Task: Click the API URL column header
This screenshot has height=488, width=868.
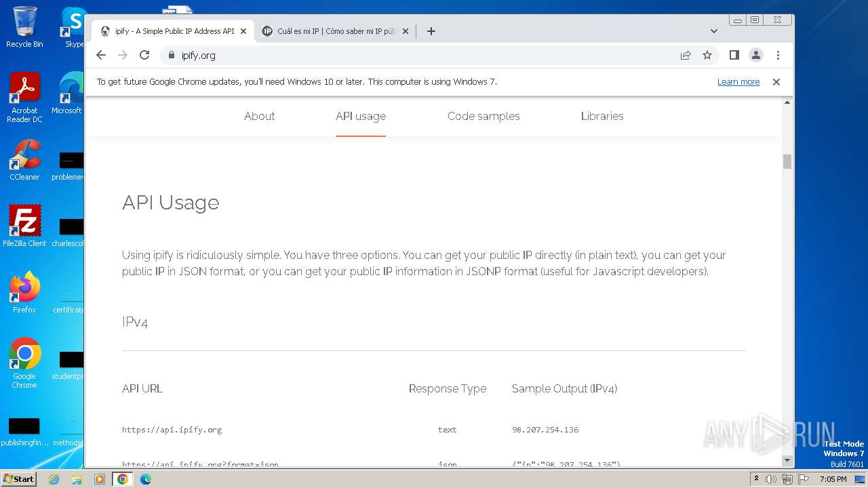Action: click(142, 388)
